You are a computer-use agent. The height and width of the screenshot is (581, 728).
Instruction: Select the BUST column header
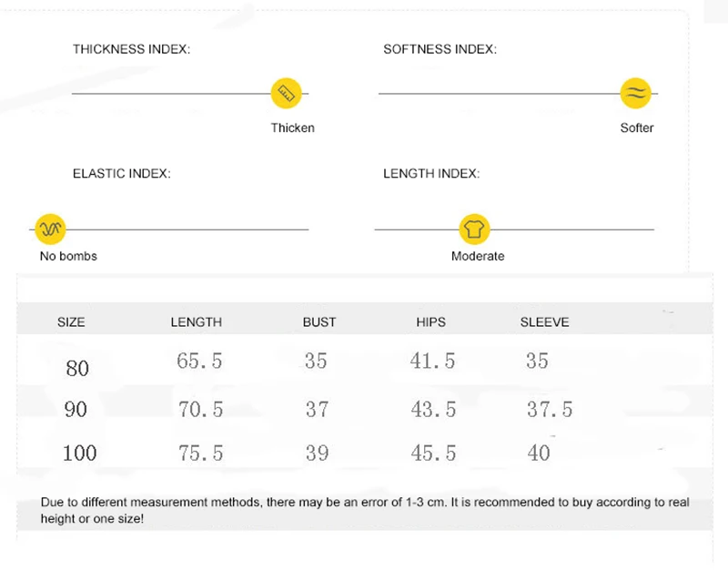(x=319, y=322)
